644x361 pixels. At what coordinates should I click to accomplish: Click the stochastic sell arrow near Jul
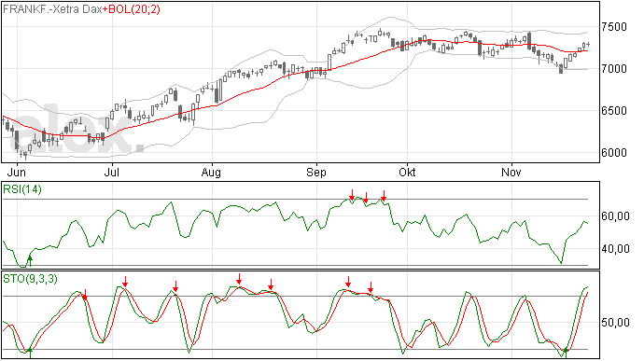tap(125, 282)
